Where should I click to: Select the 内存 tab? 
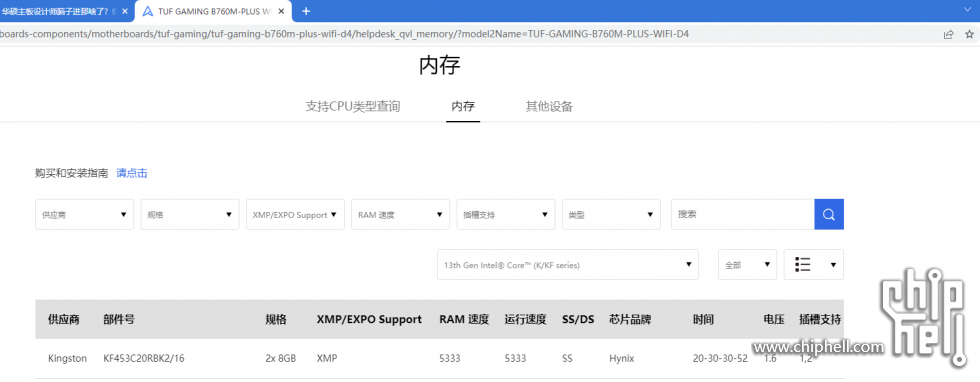pos(463,106)
